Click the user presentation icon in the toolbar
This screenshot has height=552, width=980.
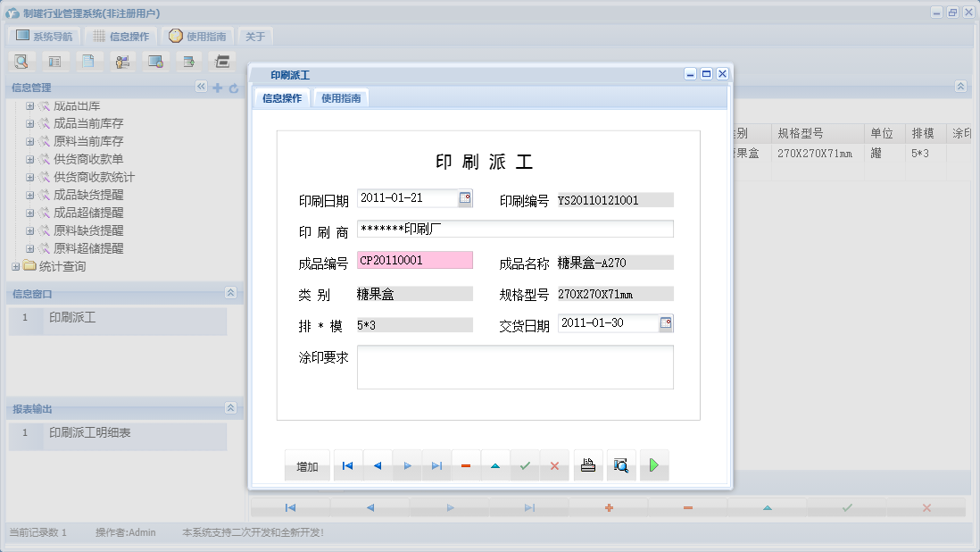(122, 61)
